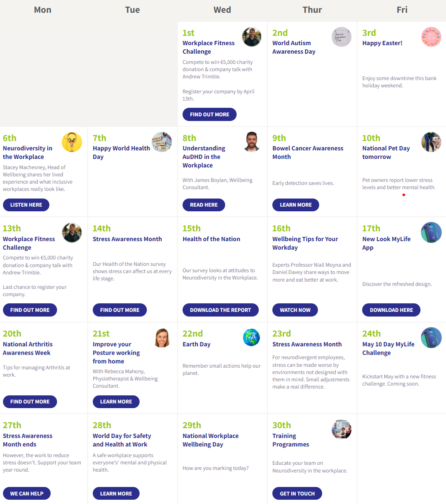Viewport: 446px width, 504px height.
Task: Click the pink Easter icon on the 3rd
Action: pyautogui.click(x=431, y=37)
